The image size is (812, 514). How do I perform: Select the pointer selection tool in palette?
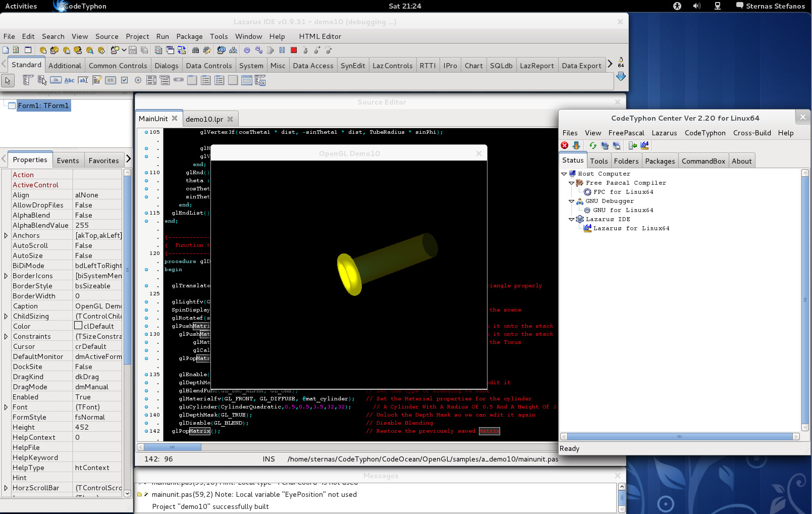tap(8, 80)
